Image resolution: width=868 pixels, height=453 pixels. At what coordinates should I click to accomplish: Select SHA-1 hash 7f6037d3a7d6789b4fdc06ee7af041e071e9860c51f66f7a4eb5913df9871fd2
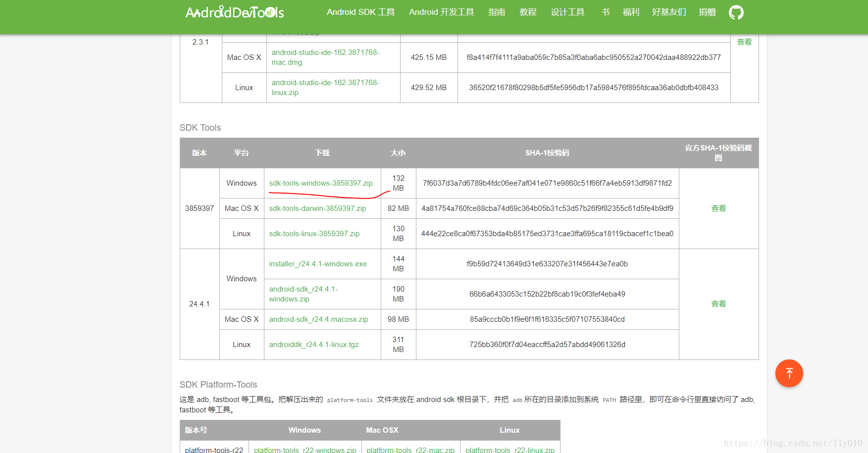pos(547,183)
